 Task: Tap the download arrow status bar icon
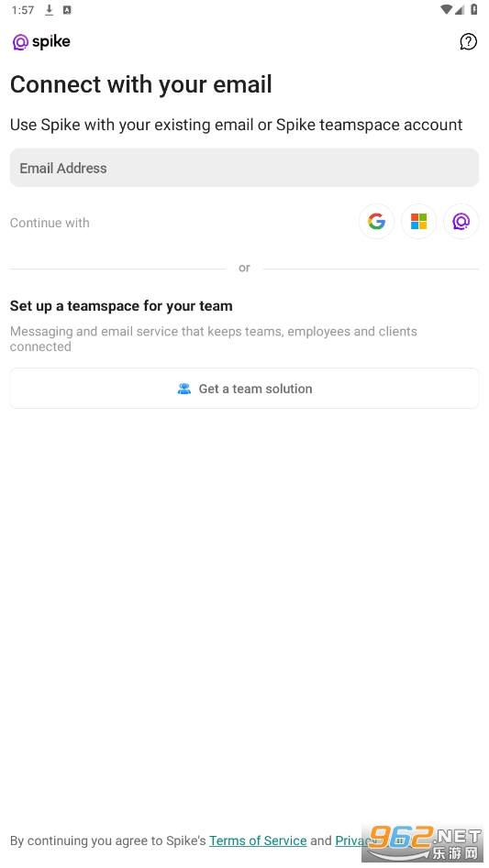click(49, 10)
